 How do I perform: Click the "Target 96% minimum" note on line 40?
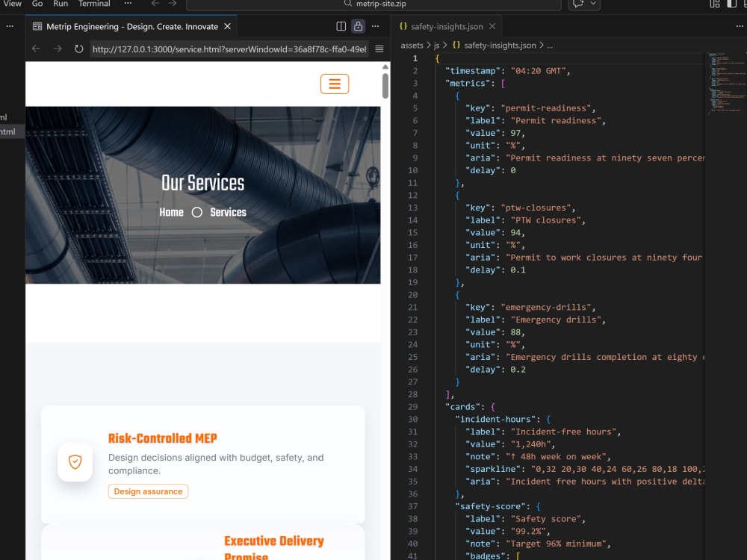[556, 544]
